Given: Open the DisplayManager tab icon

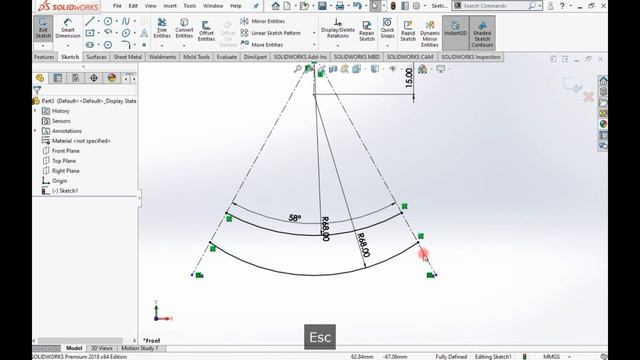Looking at the screenshot, I should pyautogui.click(x=111, y=78).
